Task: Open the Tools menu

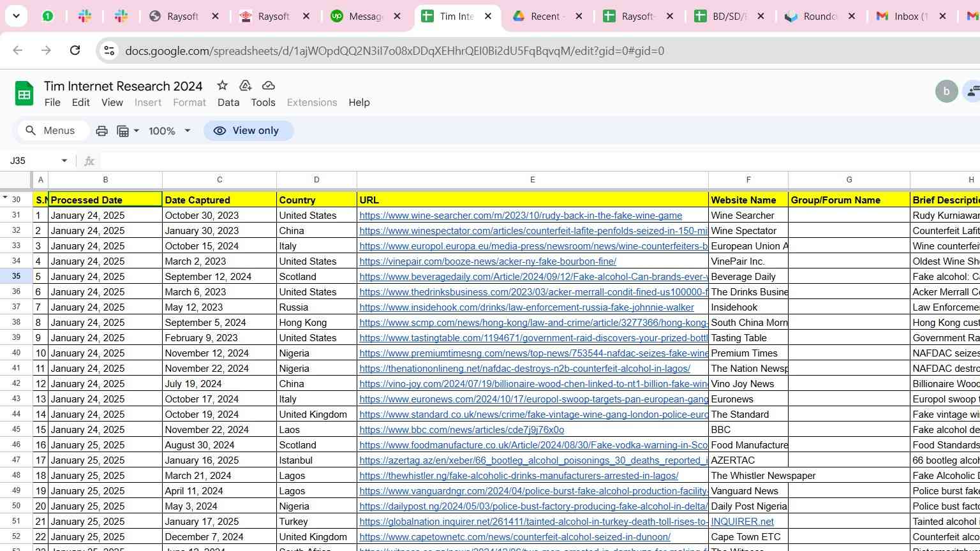Action: [x=263, y=102]
